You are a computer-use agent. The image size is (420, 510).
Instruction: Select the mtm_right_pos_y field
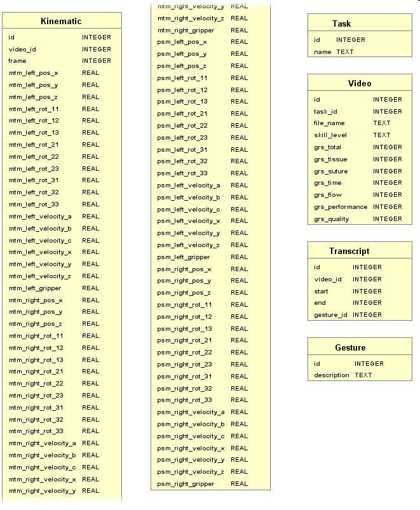[x=62, y=312]
